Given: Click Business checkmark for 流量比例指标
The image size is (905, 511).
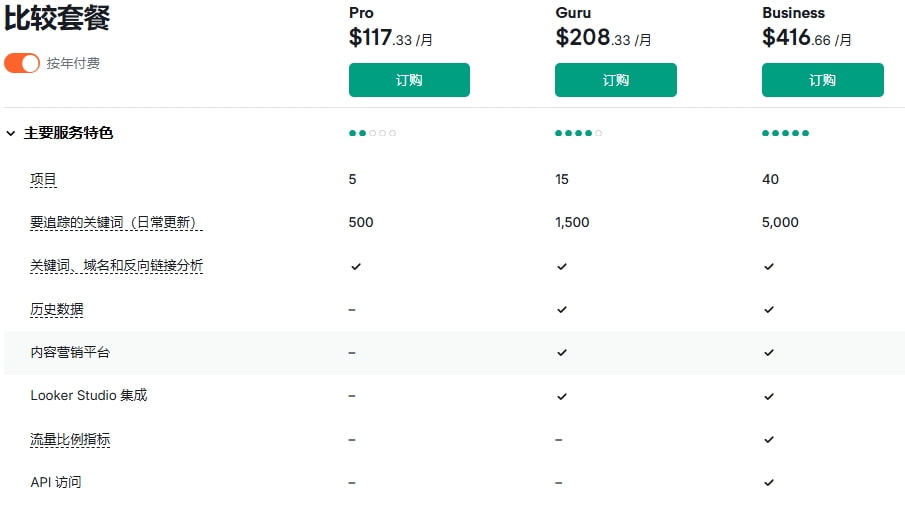Looking at the screenshot, I should click(768, 440).
